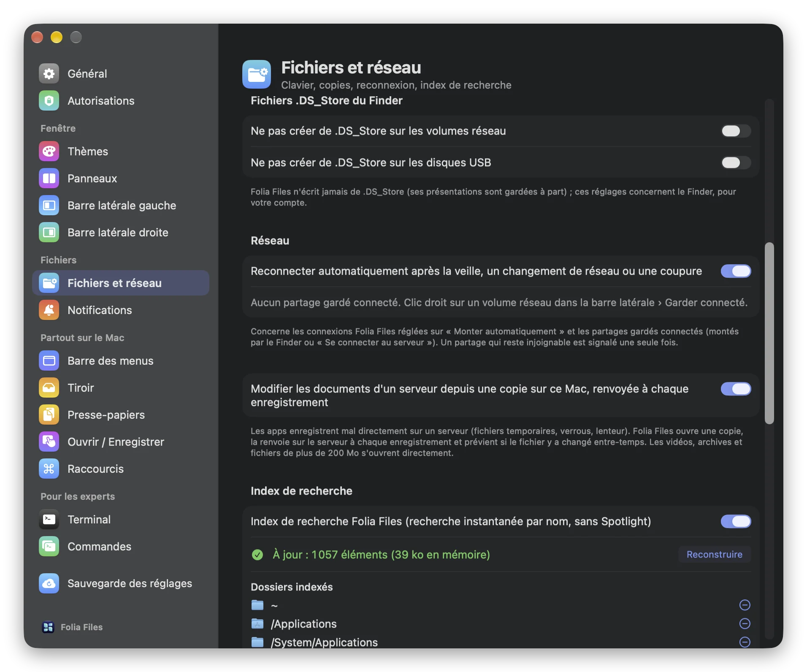Open Barre latérale gauche icon
Viewport: 807px width, 672px height.
click(49, 206)
